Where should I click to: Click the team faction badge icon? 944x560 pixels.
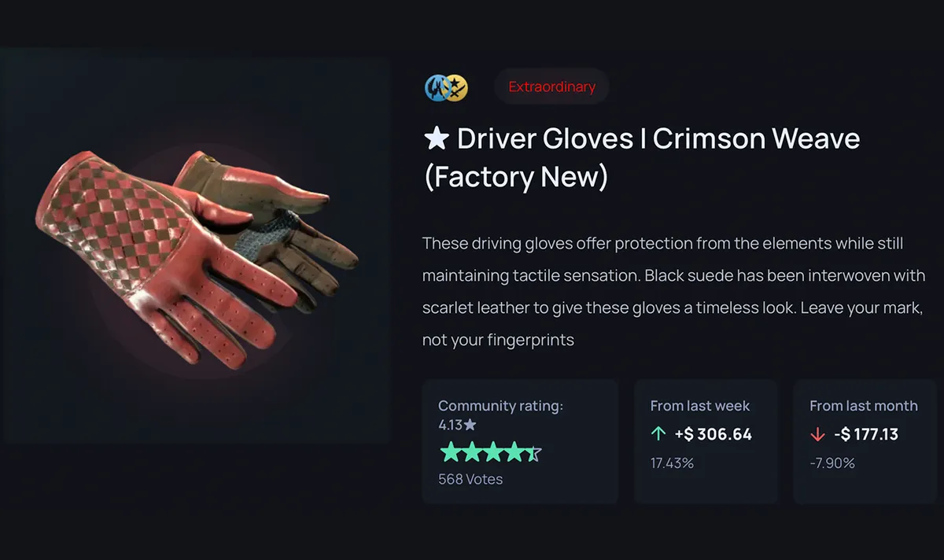click(x=446, y=87)
